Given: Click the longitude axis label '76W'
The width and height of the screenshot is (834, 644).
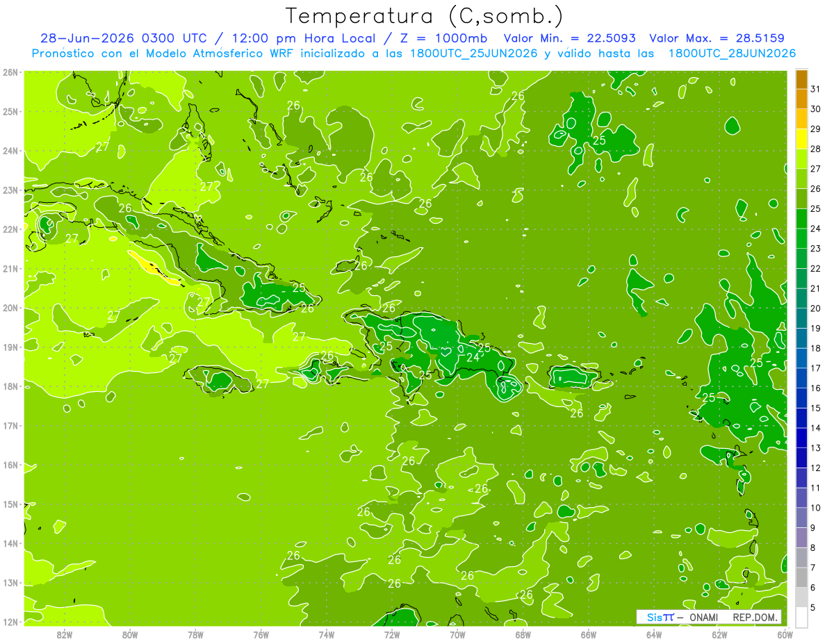Looking at the screenshot, I should pos(261,634).
